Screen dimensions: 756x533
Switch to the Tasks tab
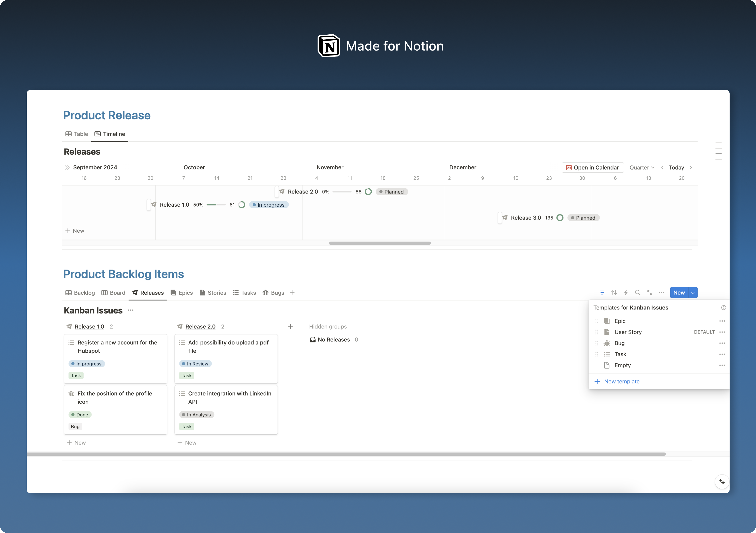pos(244,293)
